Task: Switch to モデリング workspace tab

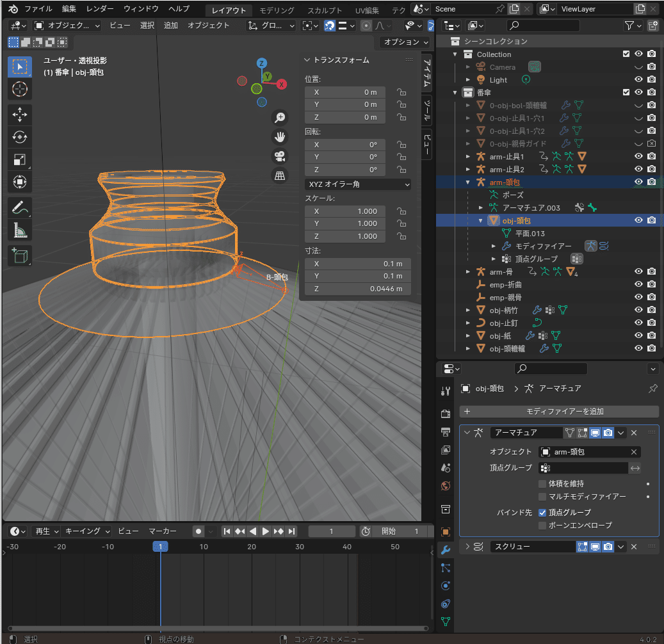Action: pyautogui.click(x=277, y=10)
